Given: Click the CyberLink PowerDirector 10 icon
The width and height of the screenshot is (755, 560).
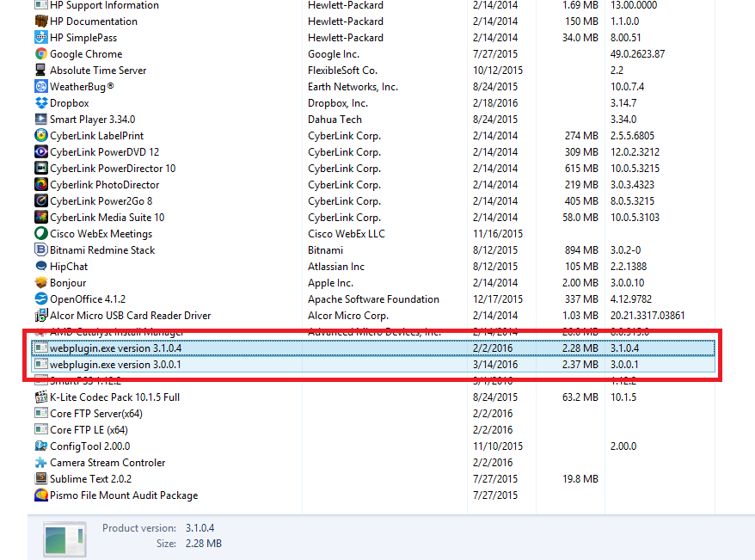Looking at the screenshot, I should click(x=41, y=169).
